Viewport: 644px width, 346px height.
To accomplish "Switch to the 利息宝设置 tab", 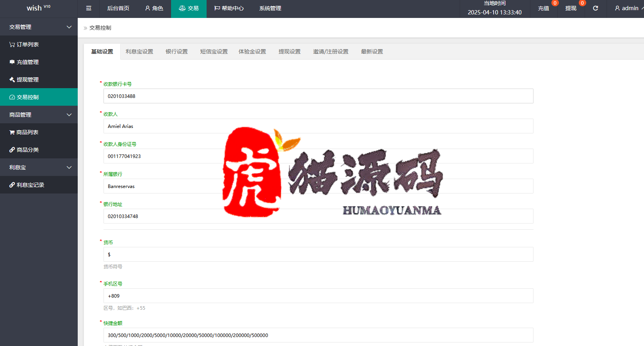I will (x=139, y=51).
